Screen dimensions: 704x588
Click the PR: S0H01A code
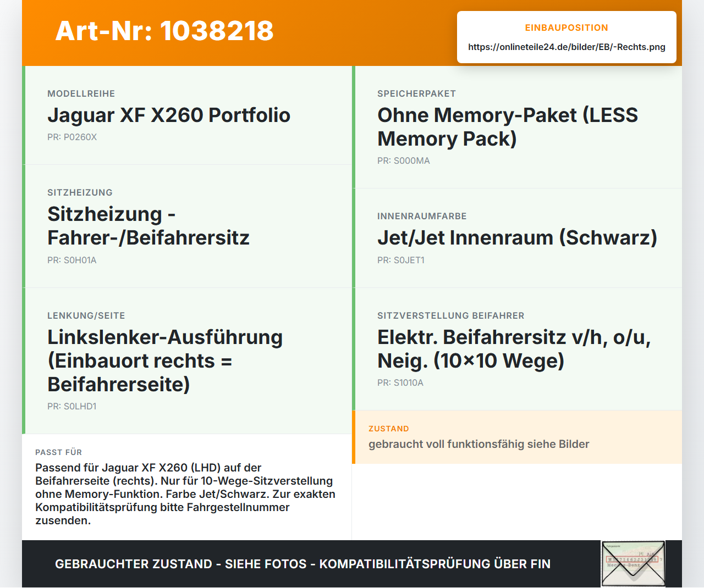coord(72,260)
